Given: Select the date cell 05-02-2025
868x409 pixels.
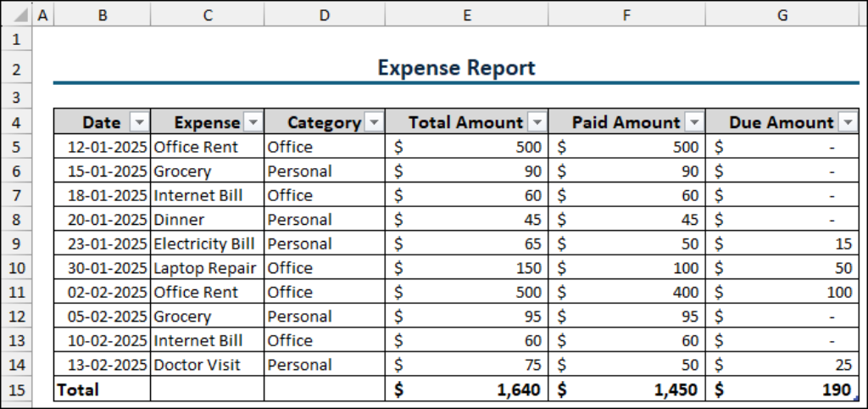Looking at the screenshot, I should point(102,316).
